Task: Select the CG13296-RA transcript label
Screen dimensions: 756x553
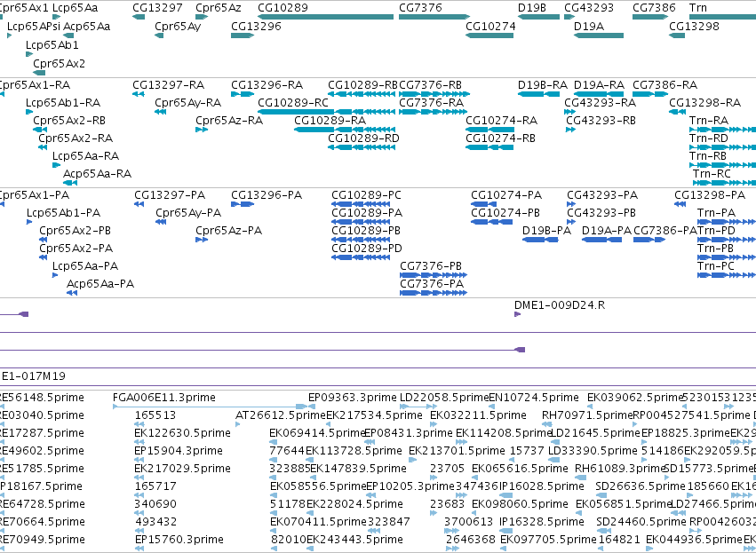Action: [267, 85]
